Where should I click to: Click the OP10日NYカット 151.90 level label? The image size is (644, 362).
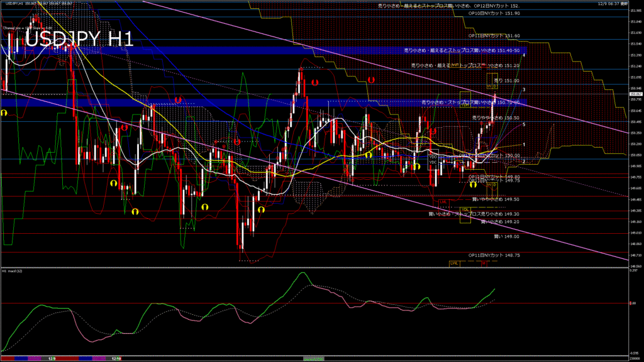coord(494,13)
